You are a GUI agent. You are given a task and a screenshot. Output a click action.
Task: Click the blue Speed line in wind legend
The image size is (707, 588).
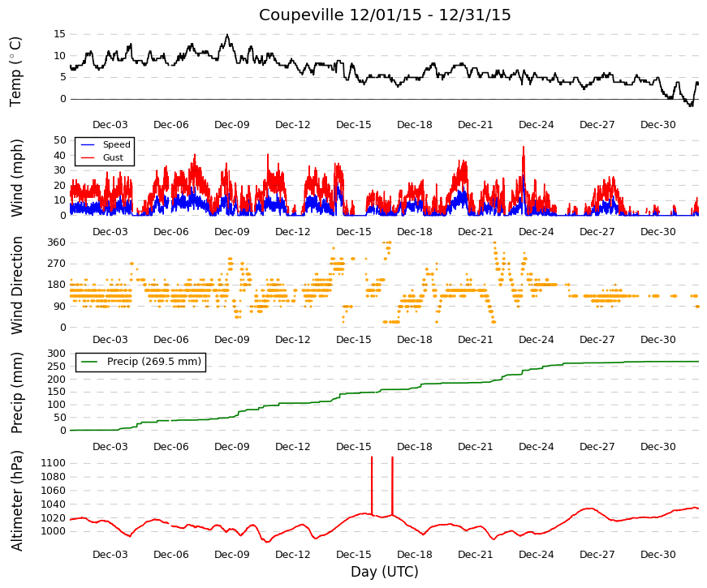[x=88, y=145]
